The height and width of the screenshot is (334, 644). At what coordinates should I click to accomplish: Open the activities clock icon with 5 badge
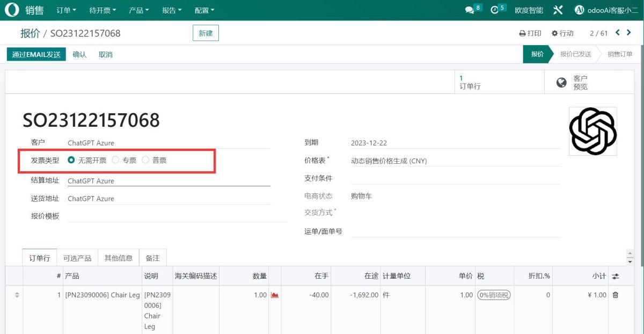(x=495, y=10)
